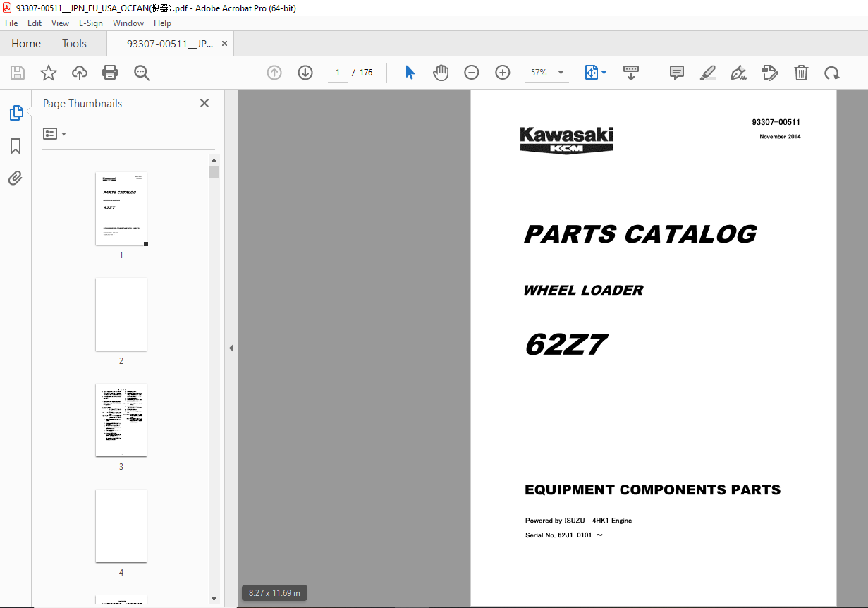Click the page size 8.27 x 11.69 in label
This screenshot has height=608, width=868.
click(x=274, y=593)
